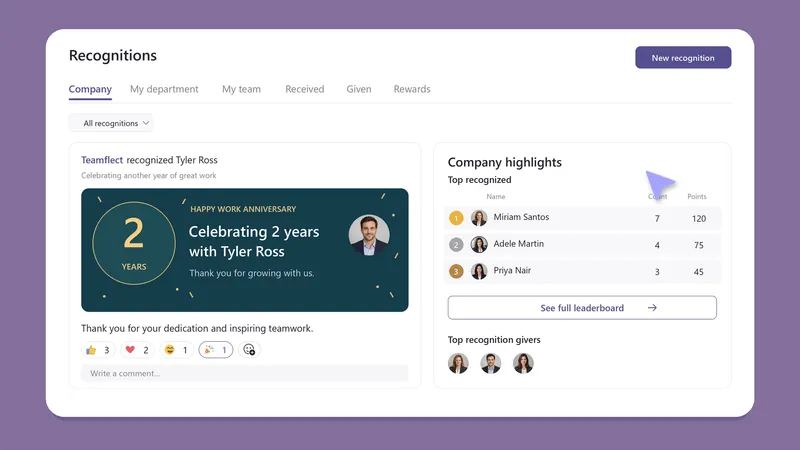Open the work anniversary card image
The height and width of the screenshot is (450, 800).
(x=244, y=250)
